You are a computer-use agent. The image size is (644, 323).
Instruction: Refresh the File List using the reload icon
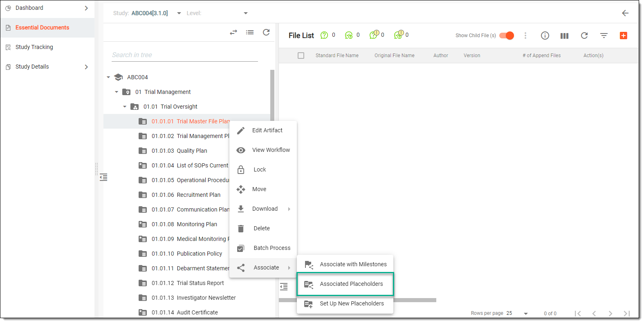(x=584, y=36)
